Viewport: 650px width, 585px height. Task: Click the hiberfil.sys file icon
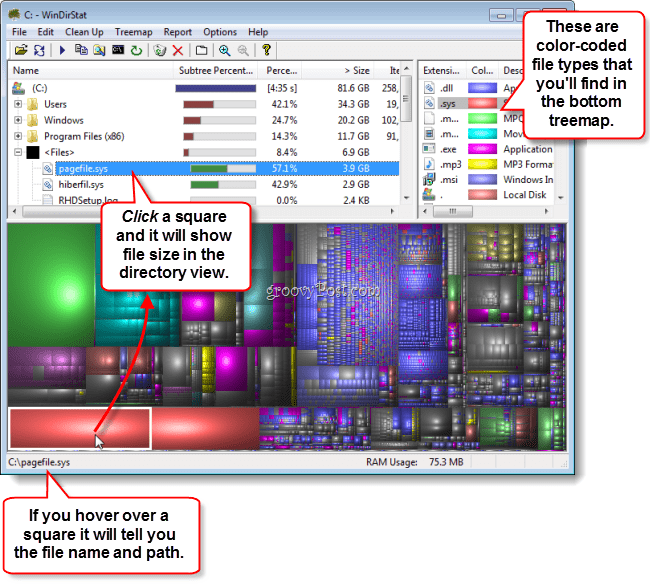(48, 184)
